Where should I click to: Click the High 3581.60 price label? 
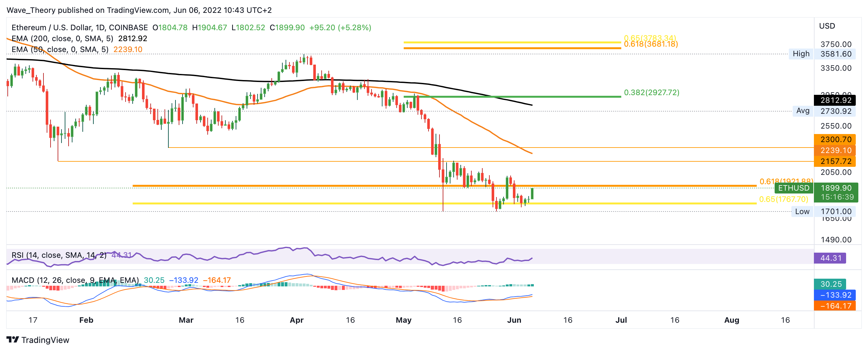822,54
